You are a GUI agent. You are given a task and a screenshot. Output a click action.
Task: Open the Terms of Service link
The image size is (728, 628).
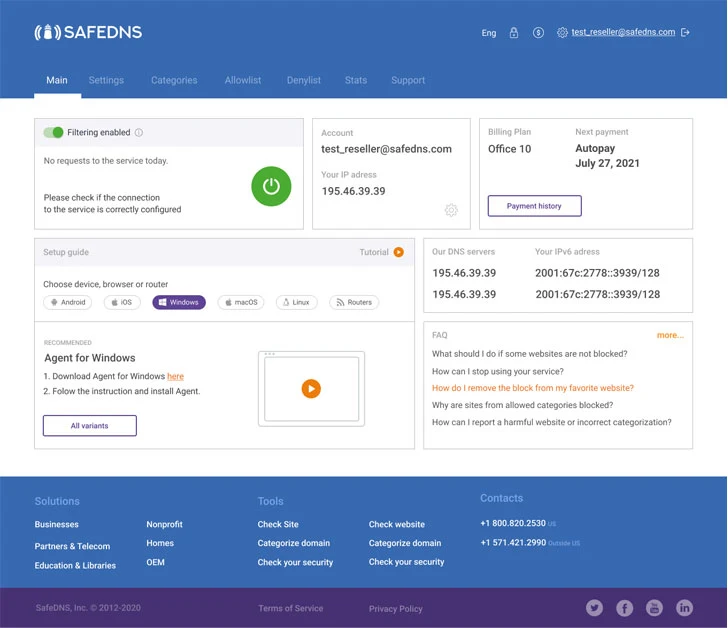pos(291,609)
